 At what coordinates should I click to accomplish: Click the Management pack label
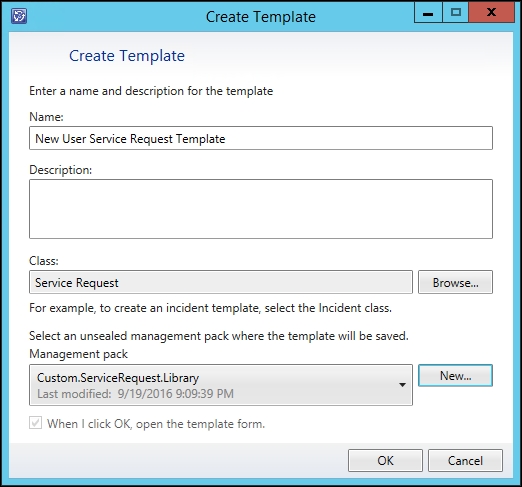click(x=78, y=354)
